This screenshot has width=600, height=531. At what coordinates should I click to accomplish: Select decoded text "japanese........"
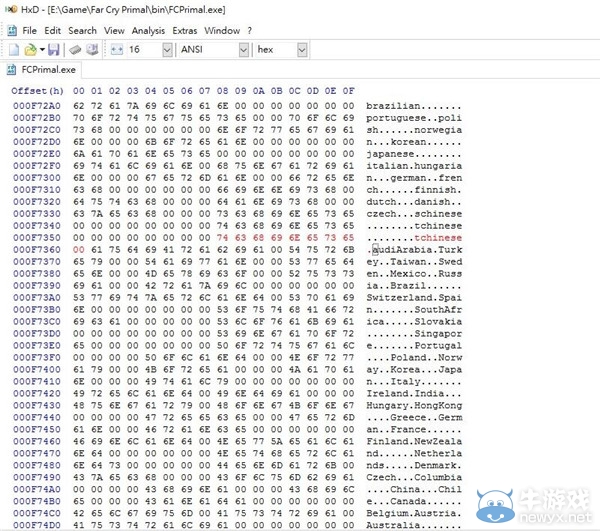[414, 154]
